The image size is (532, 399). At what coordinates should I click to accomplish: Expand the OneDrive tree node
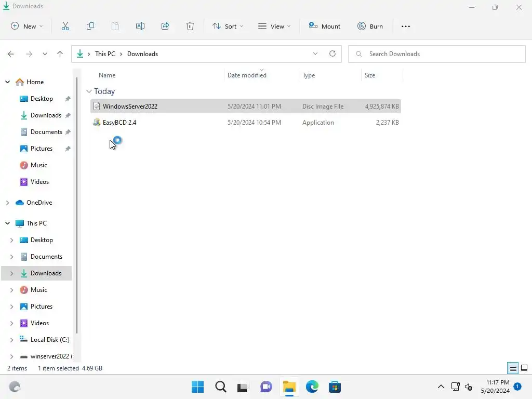coord(7,203)
